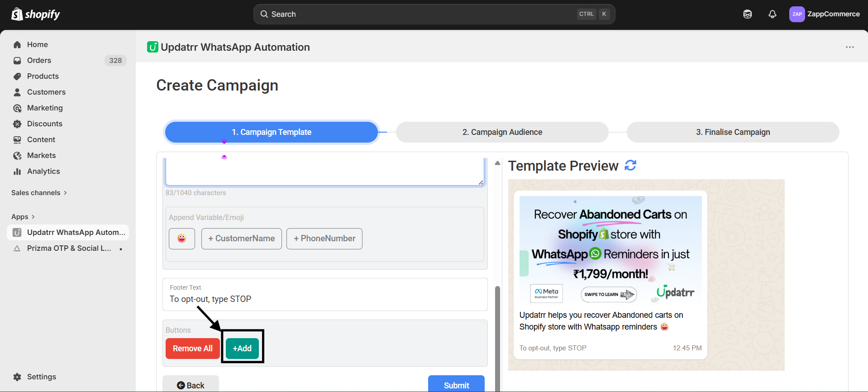Viewport: 868px width, 392px height.
Task: Expand the Apps section
Action: (x=23, y=217)
